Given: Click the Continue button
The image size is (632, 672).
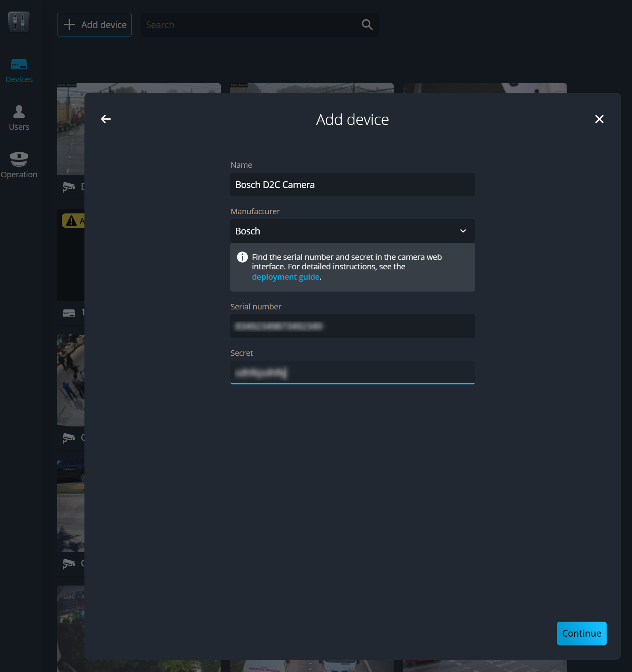Looking at the screenshot, I should tap(582, 634).
